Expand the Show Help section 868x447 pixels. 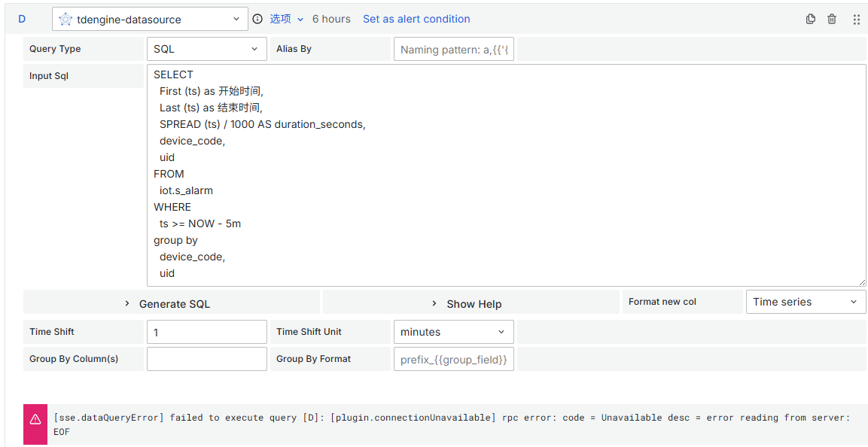tap(471, 303)
